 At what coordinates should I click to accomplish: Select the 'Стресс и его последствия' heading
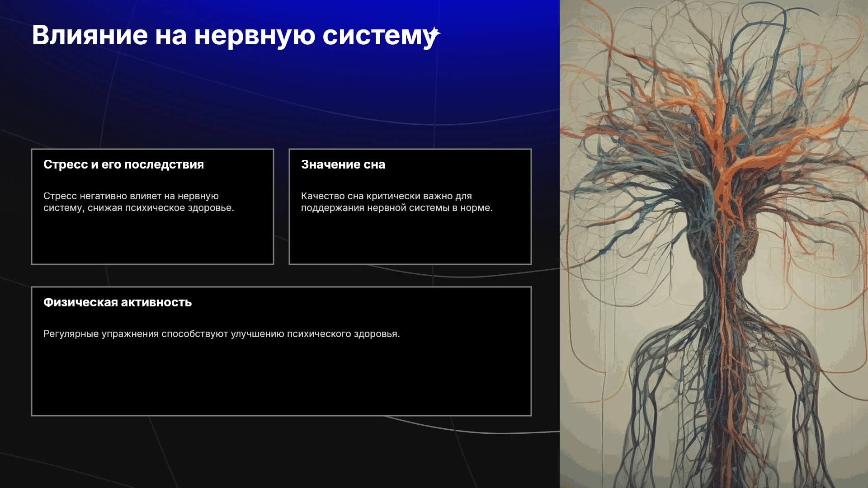pyautogui.click(x=123, y=164)
